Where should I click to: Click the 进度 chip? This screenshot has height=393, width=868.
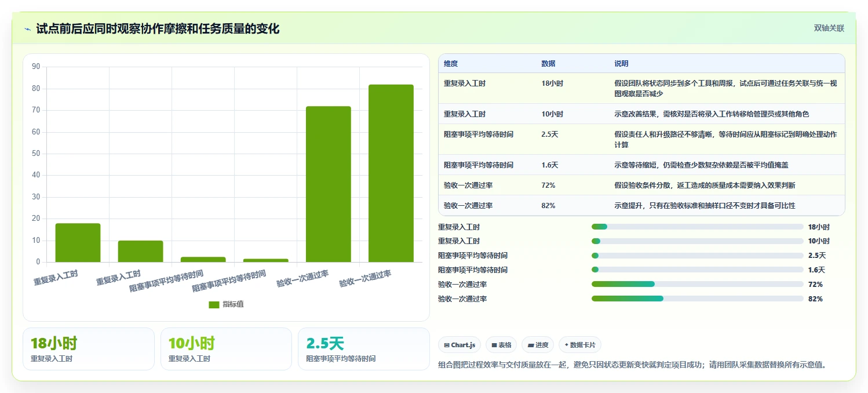coord(538,345)
